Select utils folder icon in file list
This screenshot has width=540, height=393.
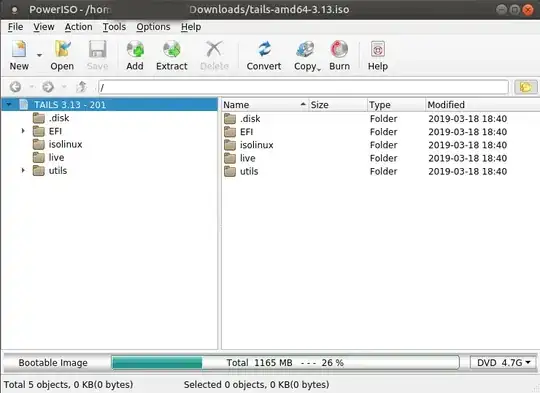(230, 171)
